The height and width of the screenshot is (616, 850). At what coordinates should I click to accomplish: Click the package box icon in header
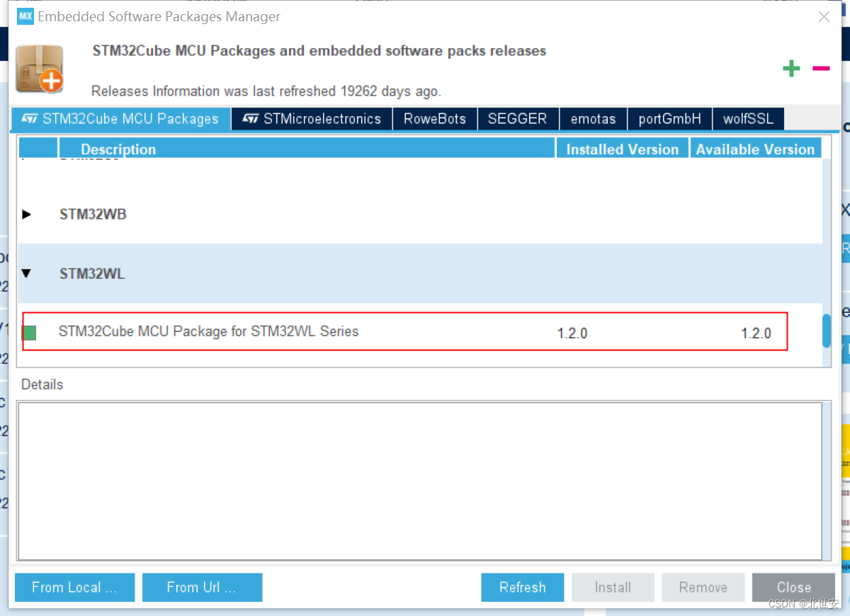[x=40, y=69]
